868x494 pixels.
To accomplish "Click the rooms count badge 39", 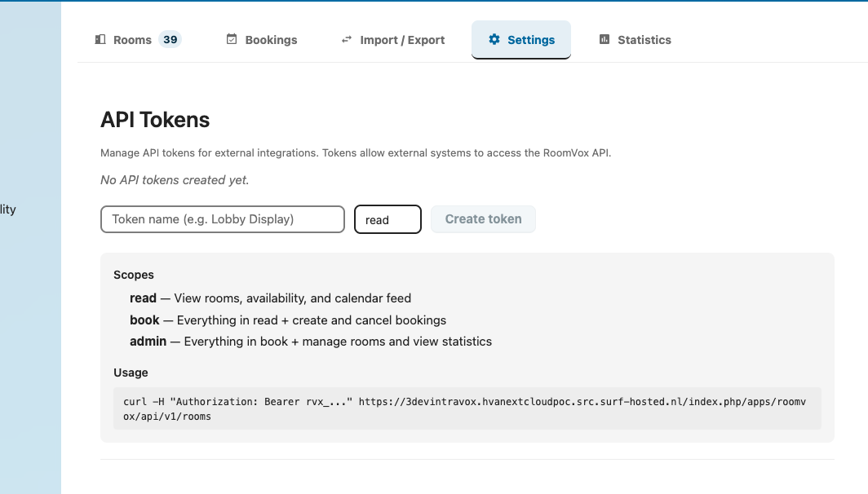I will tap(170, 39).
